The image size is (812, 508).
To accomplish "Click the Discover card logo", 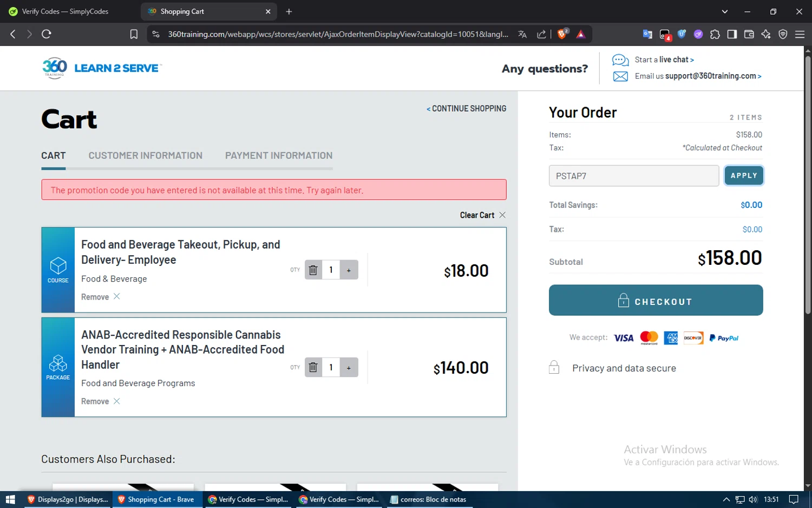I will click(x=693, y=338).
